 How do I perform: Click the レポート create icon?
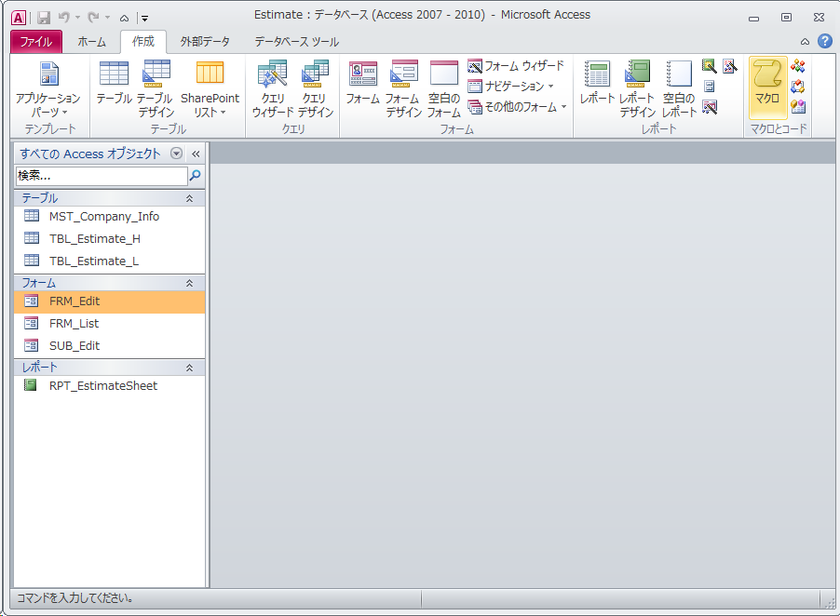click(x=597, y=83)
